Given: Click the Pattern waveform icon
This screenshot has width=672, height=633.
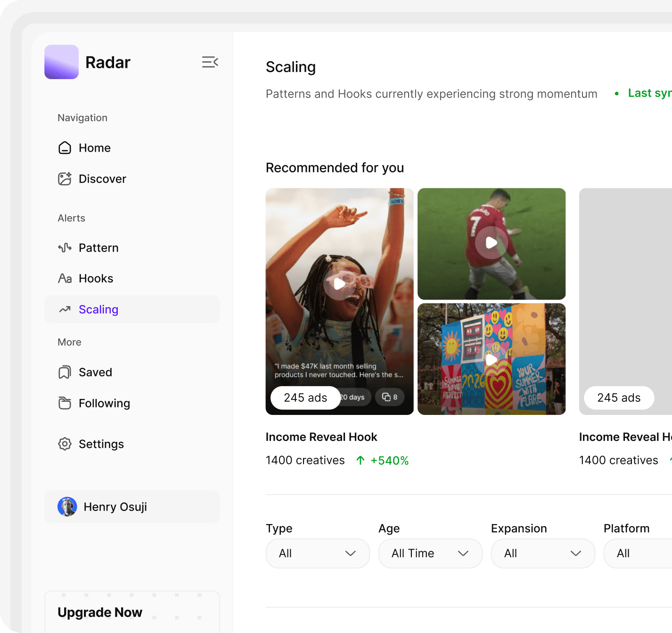Looking at the screenshot, I should click(x=65, y=248).
